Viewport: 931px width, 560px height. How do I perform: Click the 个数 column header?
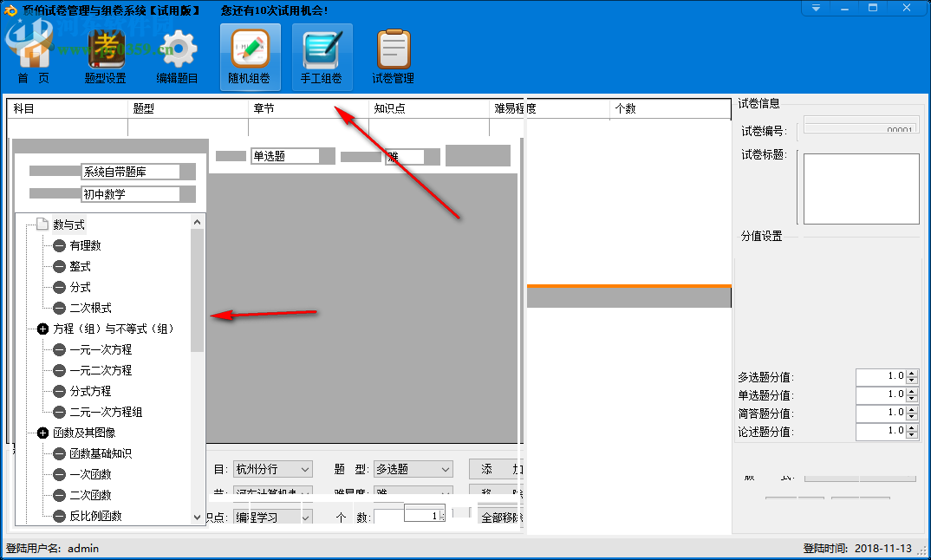(x=670, y=108)
